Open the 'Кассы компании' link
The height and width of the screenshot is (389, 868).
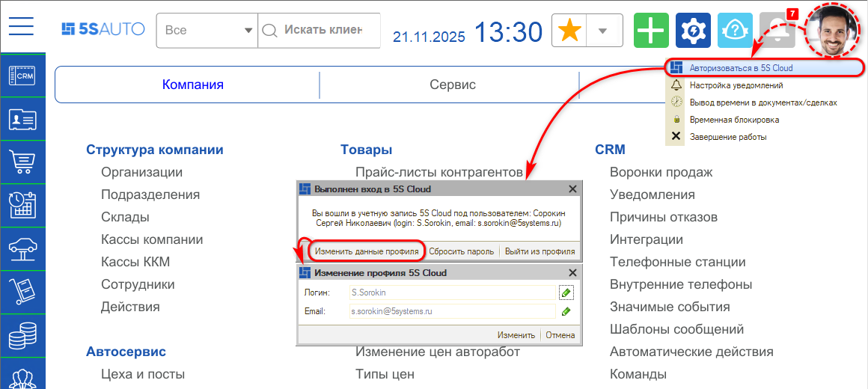point(152,239)
